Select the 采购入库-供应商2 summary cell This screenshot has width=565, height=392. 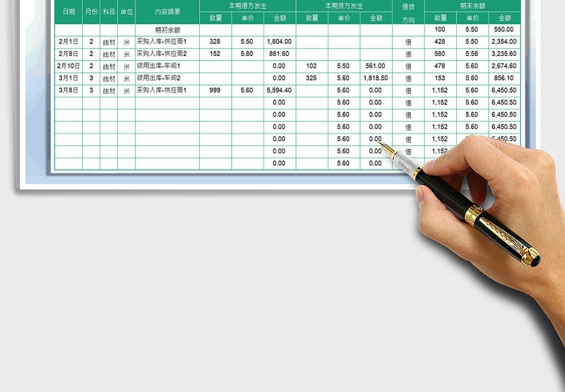click(x=163, y=54)
